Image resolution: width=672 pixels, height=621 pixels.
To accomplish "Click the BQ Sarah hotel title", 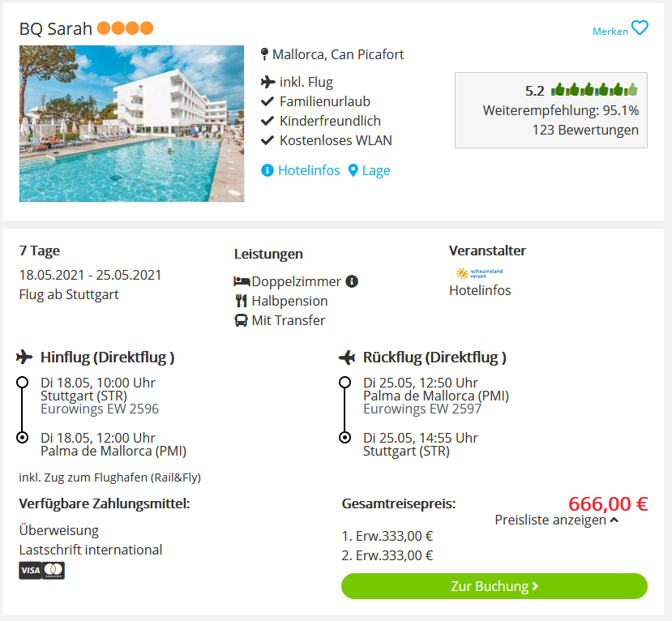I will 56,28.
